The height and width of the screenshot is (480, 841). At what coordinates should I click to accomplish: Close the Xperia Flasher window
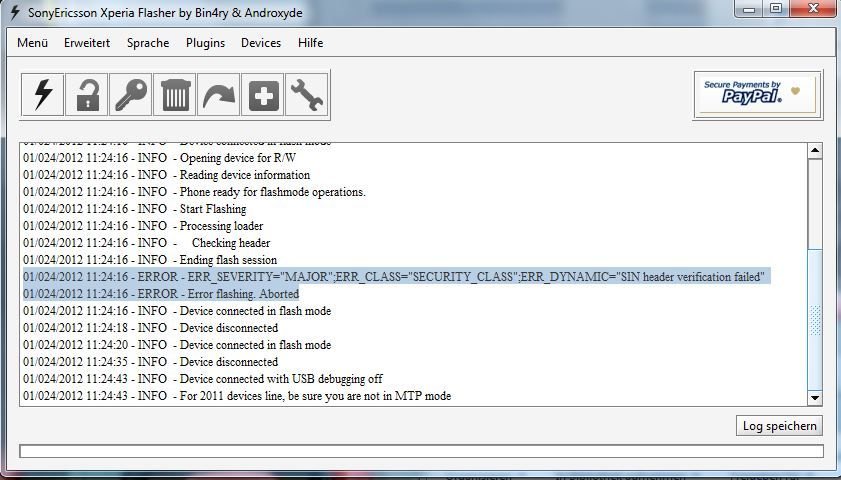[x=814, y=9]
